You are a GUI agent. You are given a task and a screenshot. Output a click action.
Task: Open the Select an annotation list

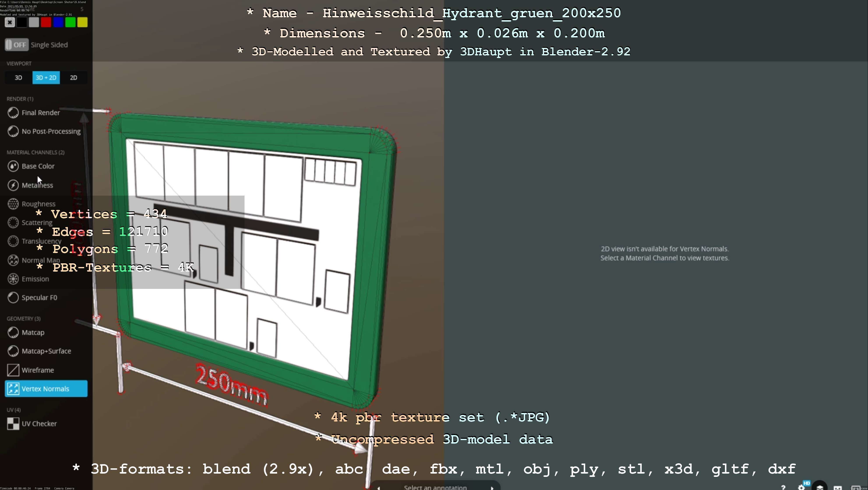tap(435, 487)
